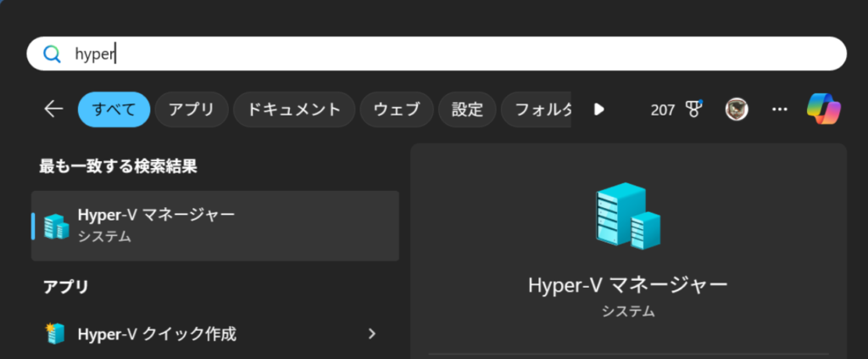Open the user profile avatar
The image size is (868, 359).
737,109
